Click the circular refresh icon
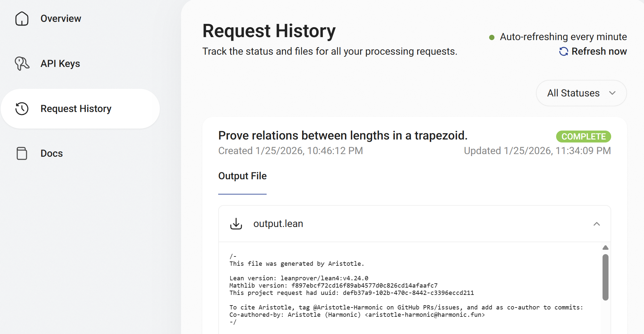The width and height of the screenshot is (644, 334). click(x=563, y=51)
